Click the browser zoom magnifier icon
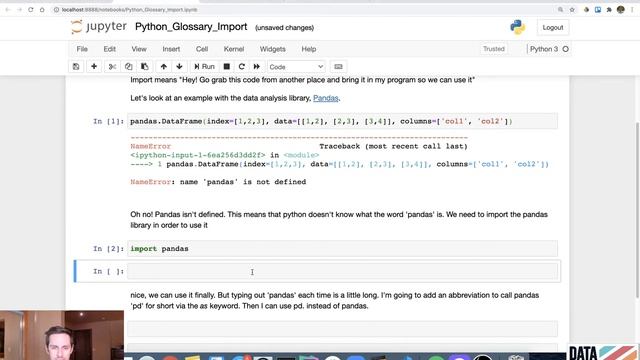 coord(561,9)
